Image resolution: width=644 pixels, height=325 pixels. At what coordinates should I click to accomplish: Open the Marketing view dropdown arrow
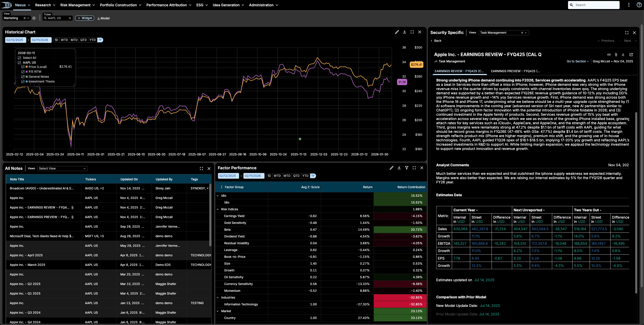pos(28,18)
